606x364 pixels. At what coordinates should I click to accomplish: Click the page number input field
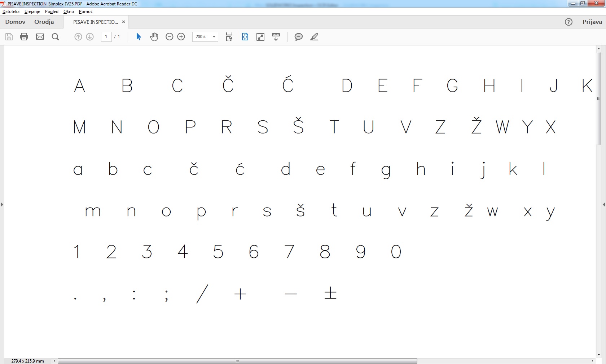click(106, 37)
